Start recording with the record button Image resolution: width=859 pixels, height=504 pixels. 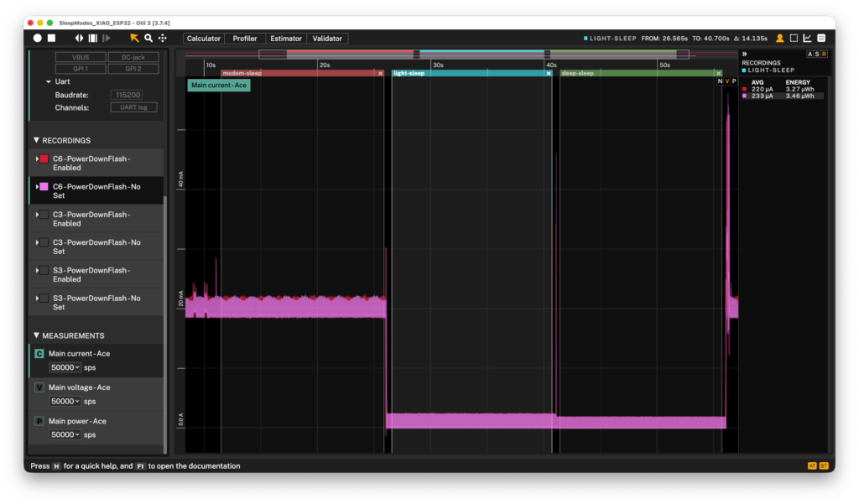tap(37, 38)
